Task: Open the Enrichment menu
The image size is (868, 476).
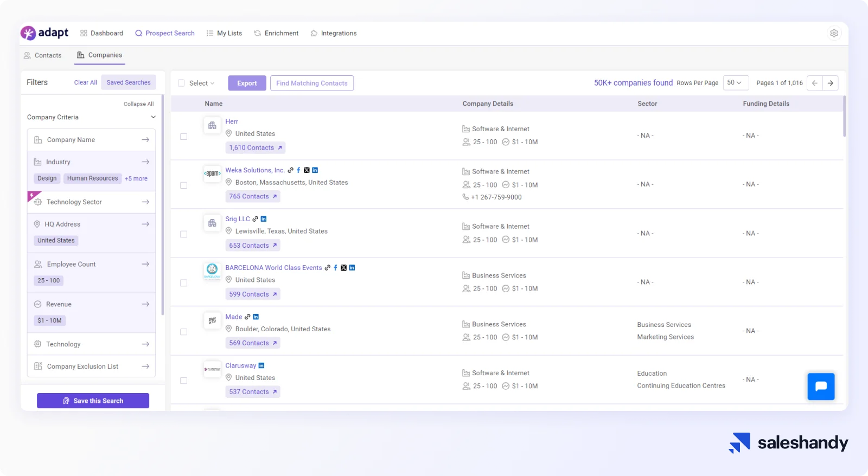Action: point(276,33)
